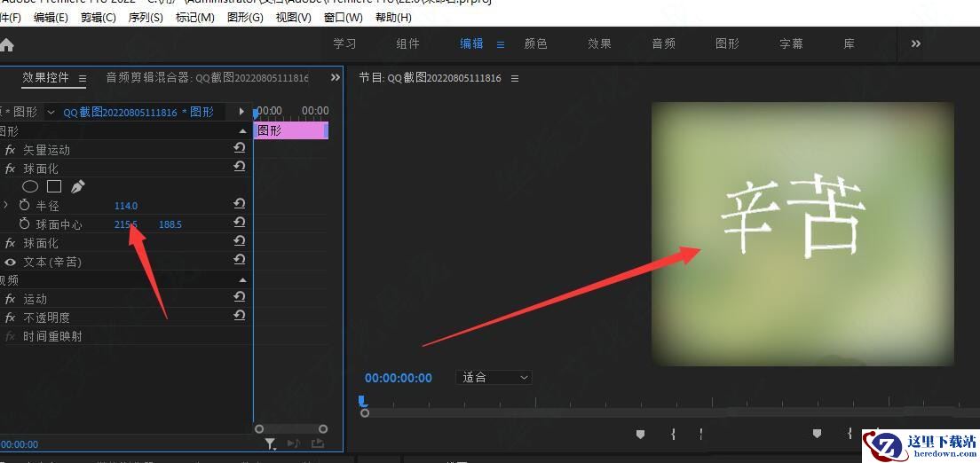Click the sequence clip link QQ截图20220805111816 * 图形
The width and height of the screenshot is (980, 463).
138,113
